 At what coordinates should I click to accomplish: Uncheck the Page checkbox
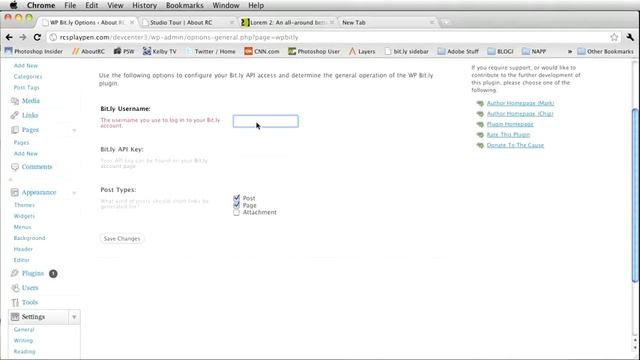[236, 205]
